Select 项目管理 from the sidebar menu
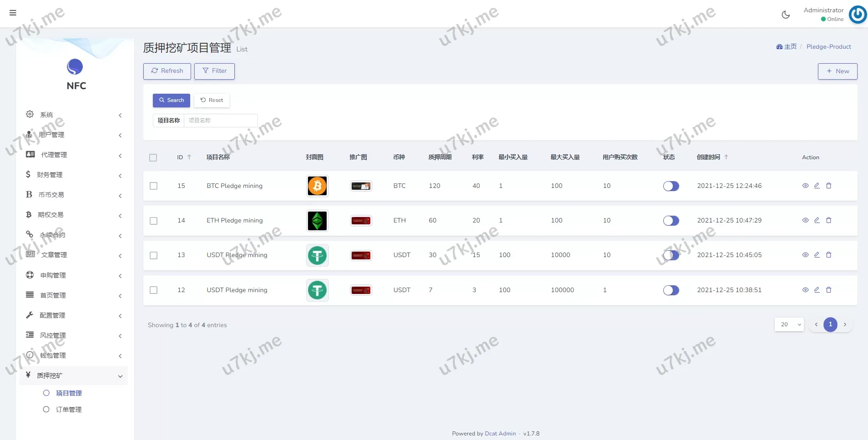The image size is (868, 440). pos(69,393)
